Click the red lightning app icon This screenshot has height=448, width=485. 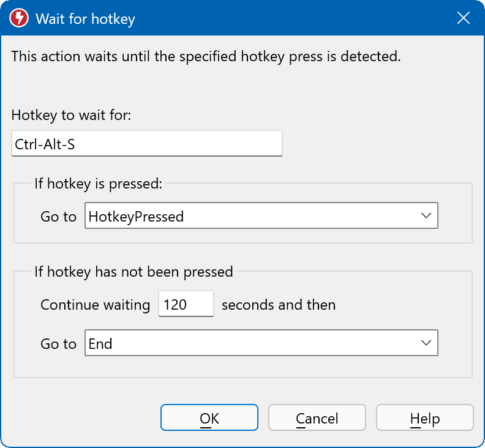(x=19, y=18)
